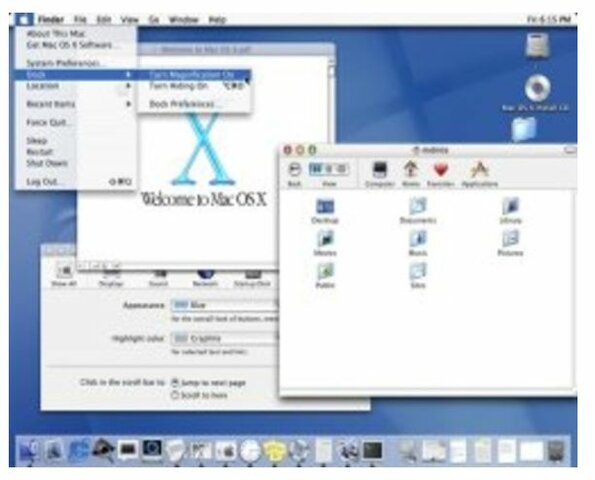Switch Finder to column view
Image resolution: width=595 pixels, height=480 pixels.
(342, 169)
